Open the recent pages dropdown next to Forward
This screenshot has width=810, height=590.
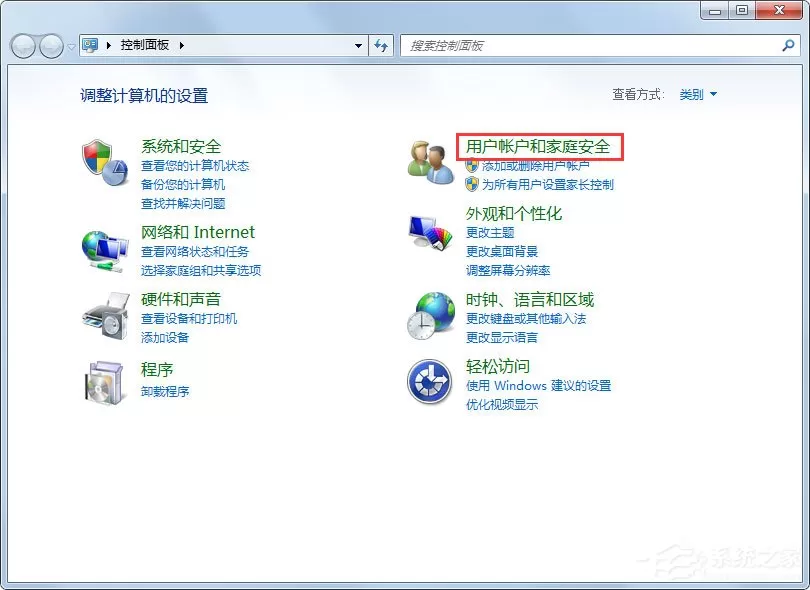71,46
